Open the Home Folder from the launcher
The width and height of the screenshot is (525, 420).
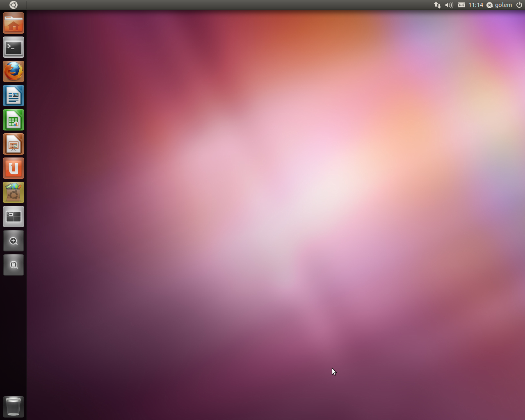(14, 23)
